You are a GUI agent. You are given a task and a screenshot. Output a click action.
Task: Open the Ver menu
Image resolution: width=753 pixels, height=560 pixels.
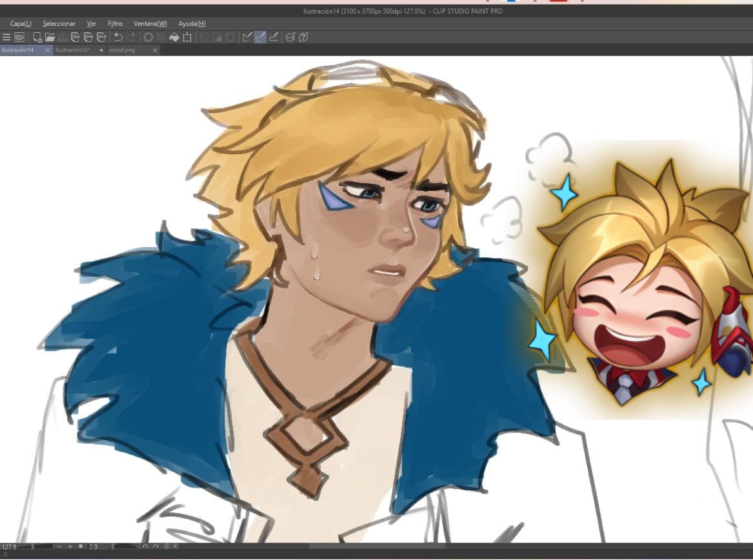92,23
